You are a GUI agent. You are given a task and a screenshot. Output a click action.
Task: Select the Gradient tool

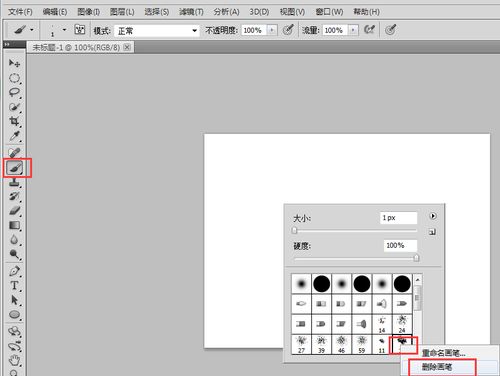point(14,226)
